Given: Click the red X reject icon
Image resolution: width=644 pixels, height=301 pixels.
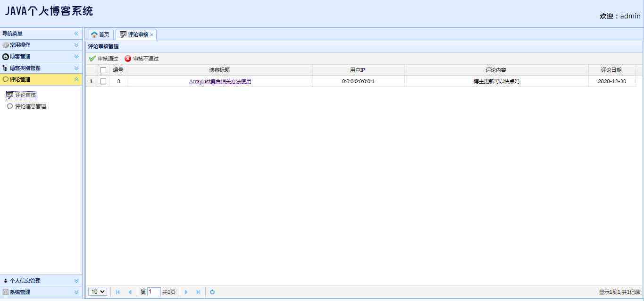Looking at the screenshot, I should click(128, 59).
